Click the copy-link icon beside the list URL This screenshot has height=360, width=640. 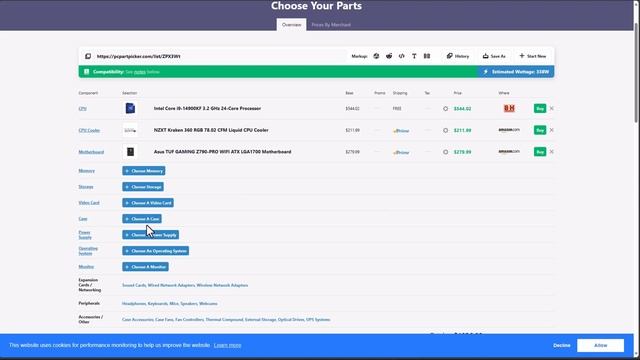tap(88, 56)
